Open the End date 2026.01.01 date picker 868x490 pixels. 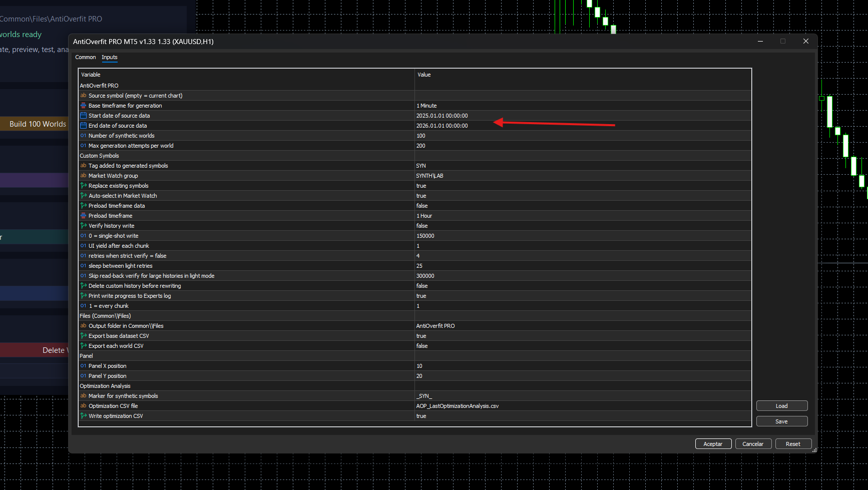click(583, 126)
